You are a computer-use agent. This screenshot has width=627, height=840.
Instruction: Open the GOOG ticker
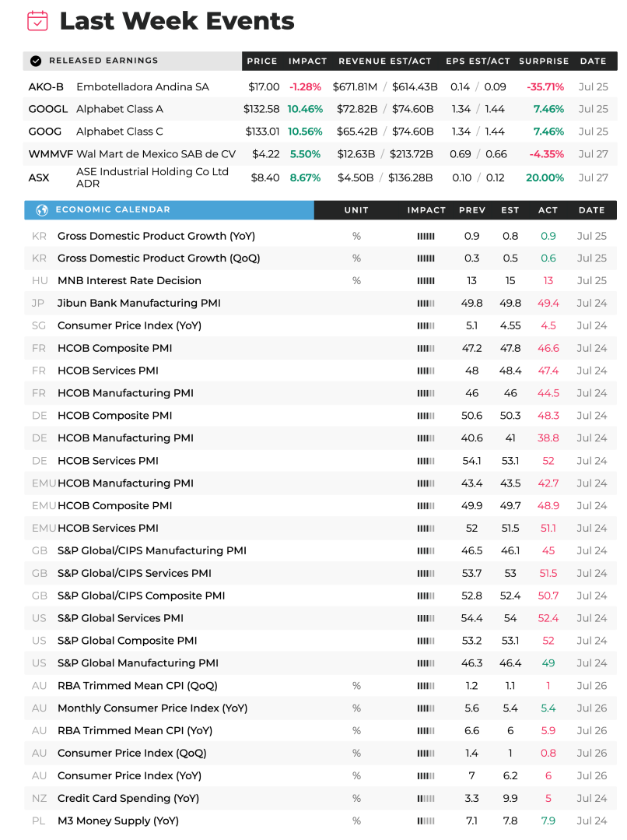45,132
